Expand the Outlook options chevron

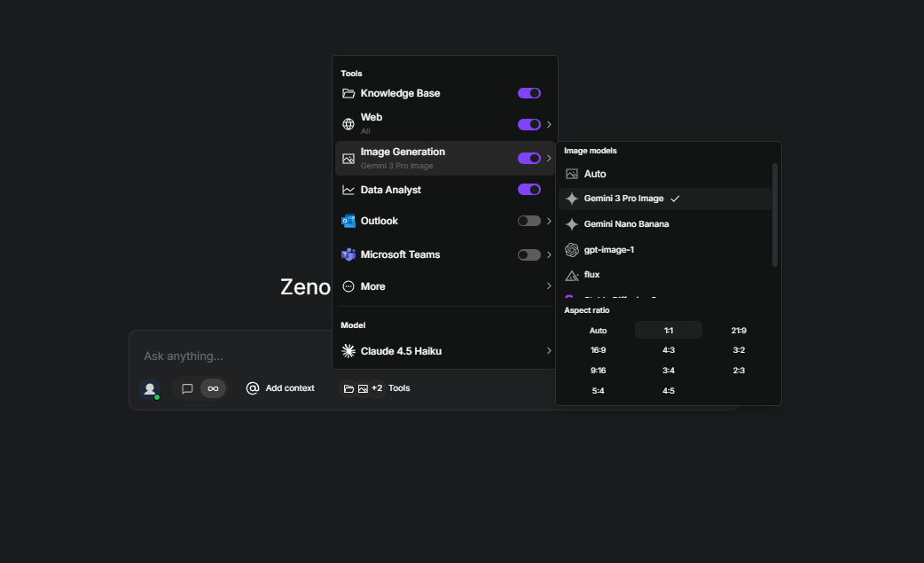point(549,221)
